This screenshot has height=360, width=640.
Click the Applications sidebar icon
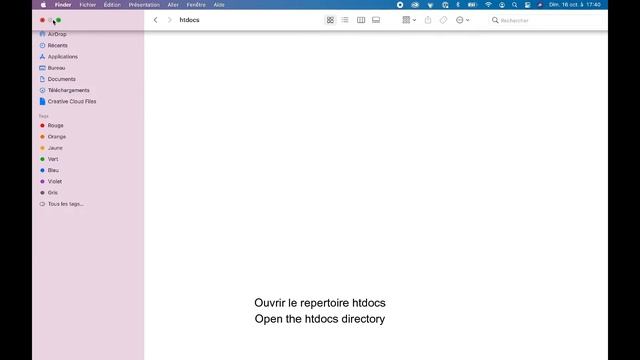click(42, 57)
